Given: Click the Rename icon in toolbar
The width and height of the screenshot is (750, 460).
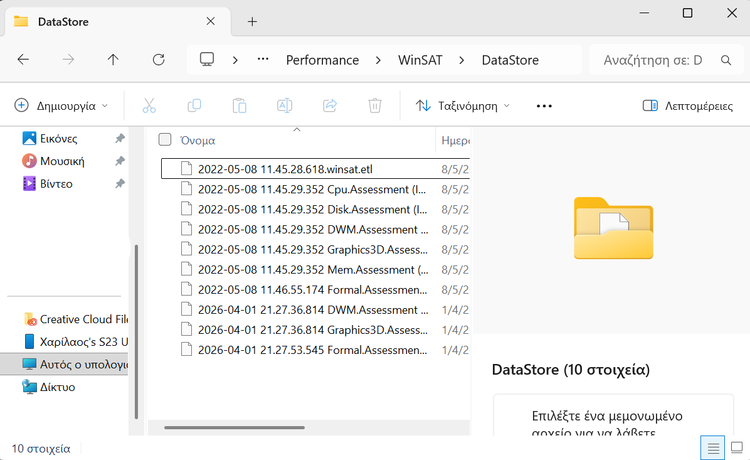Looking at the screenshot, I should tap(284, 105).
